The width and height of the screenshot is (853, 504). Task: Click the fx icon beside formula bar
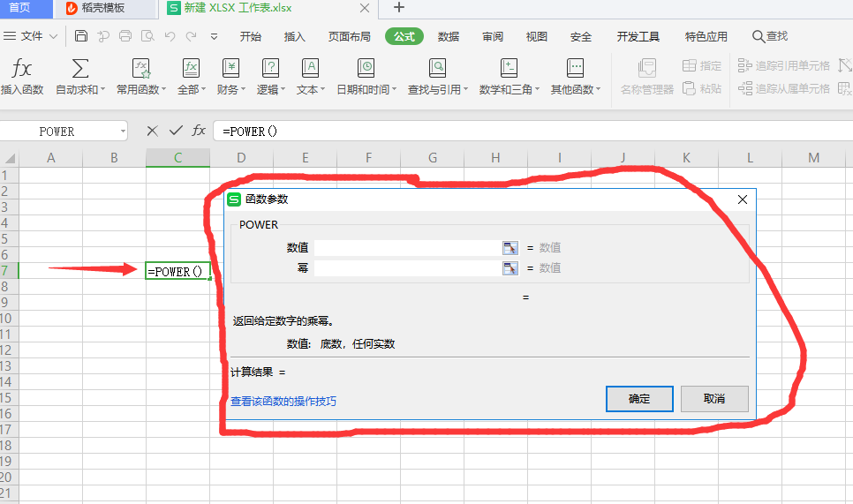point(199,131)
